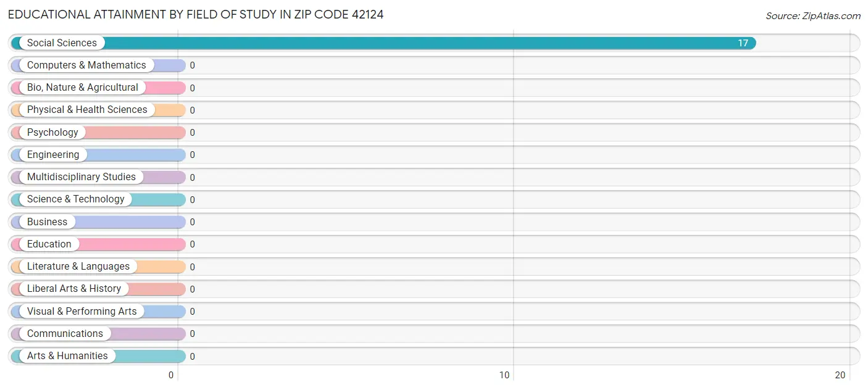Select the Bio, Nature & Agricultural label
Image resolution: width=868 pixels, height=390 pixels.
pos(83,88)
